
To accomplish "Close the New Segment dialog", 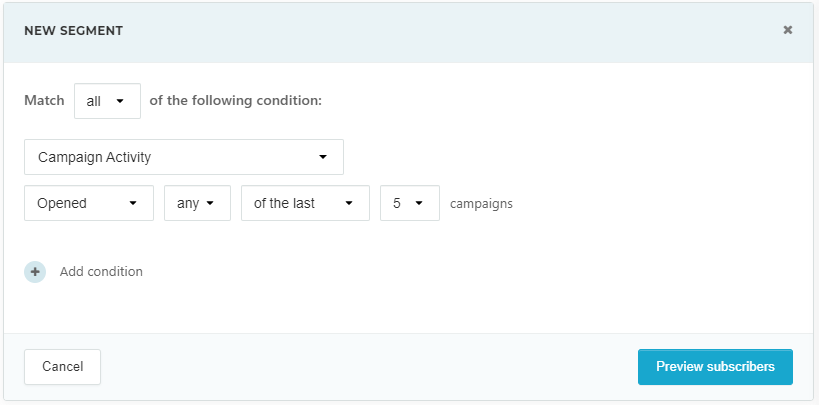I will (x=788, y=30).
